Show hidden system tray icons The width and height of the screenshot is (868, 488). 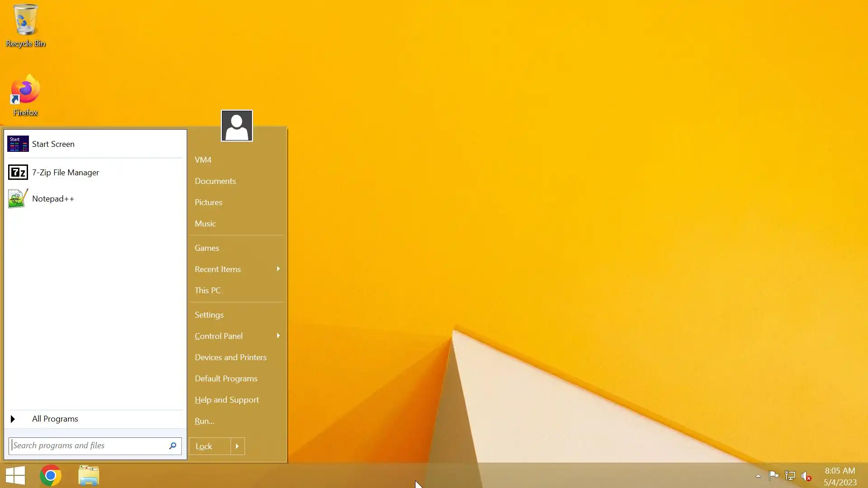(758, 476)
